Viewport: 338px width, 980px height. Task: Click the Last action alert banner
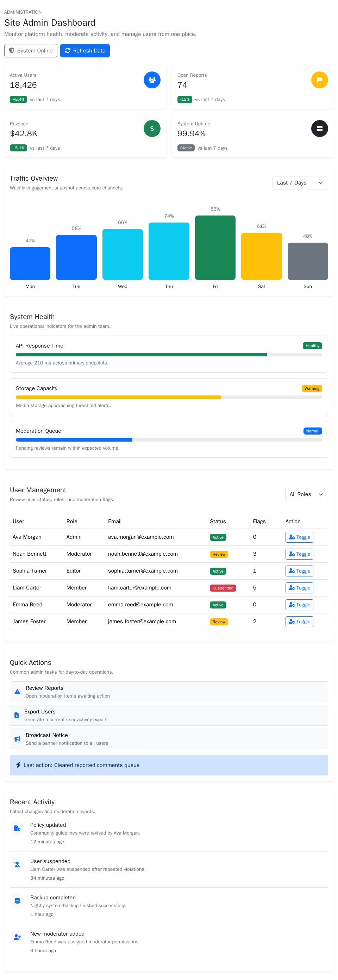169,765
